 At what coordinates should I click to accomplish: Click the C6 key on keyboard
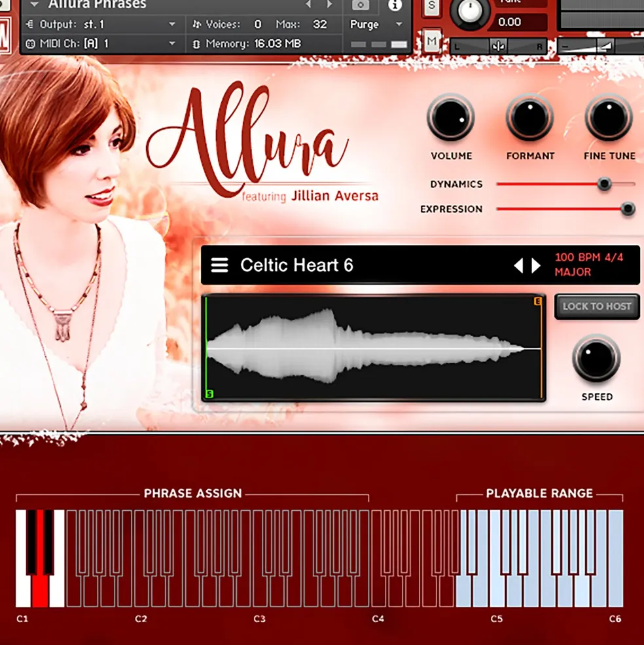click(616, 559)
